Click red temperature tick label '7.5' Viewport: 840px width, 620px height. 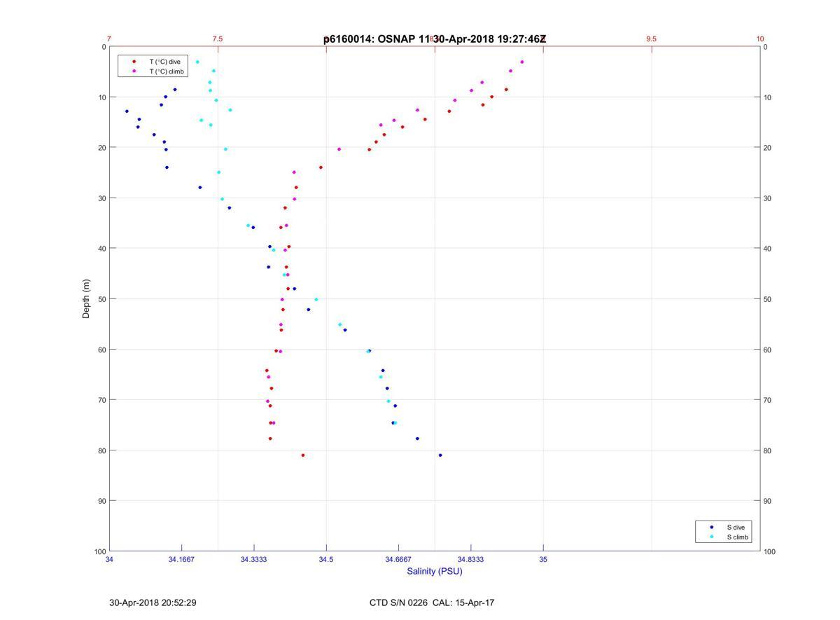218,39
